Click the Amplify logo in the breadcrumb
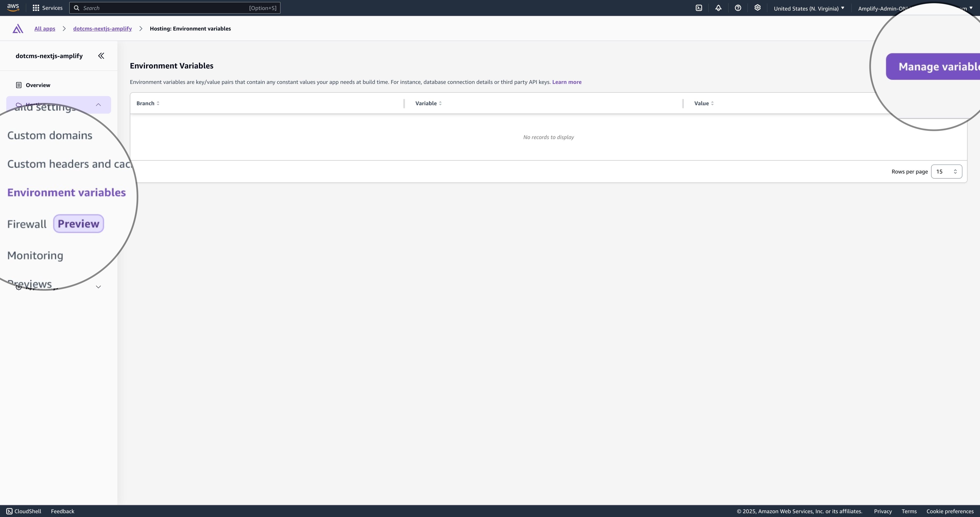Viewport: 980px width, 517px height. 17,28
